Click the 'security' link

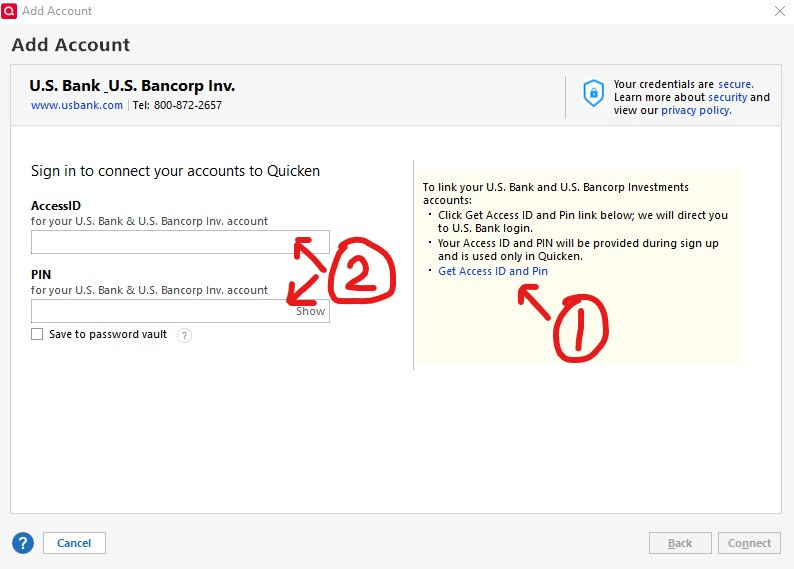[728, 97]
